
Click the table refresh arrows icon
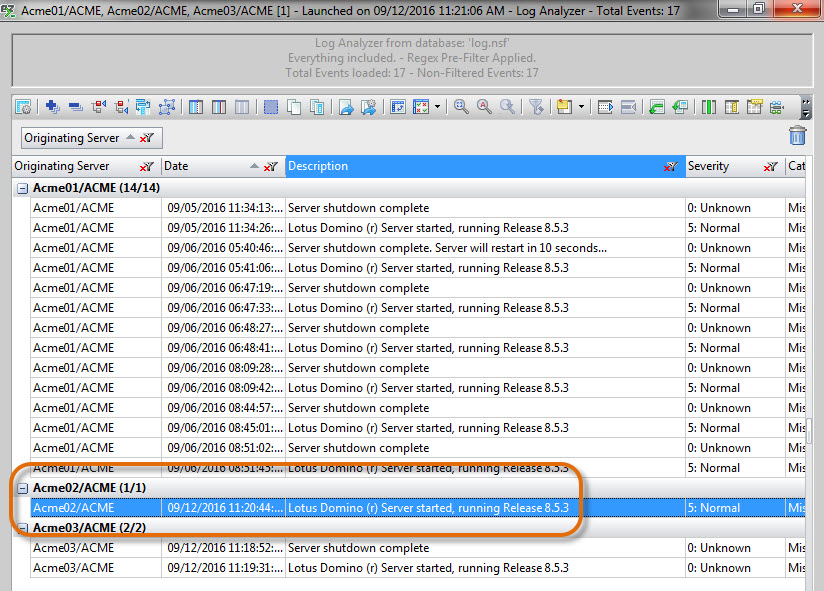pos(398,107)
